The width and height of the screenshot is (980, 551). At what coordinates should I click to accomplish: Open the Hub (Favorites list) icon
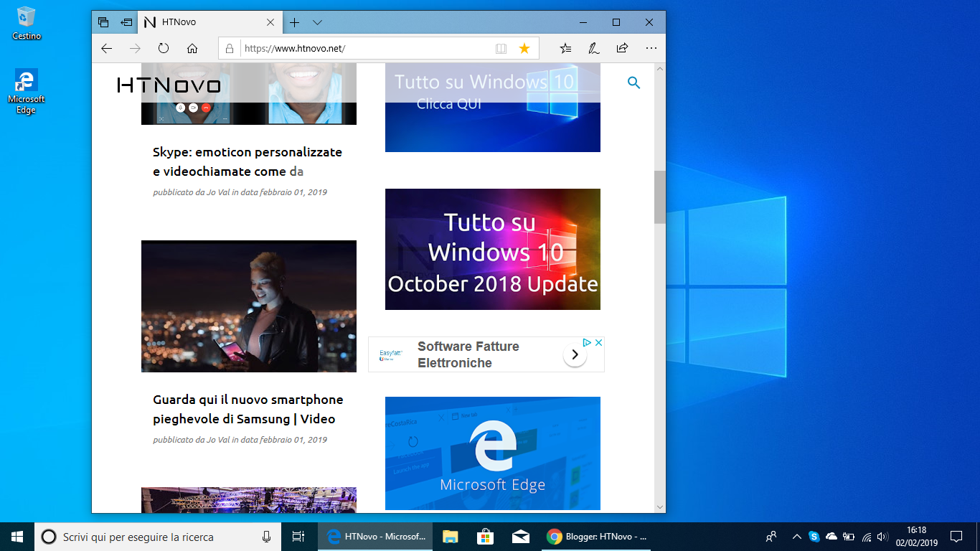point(565,48)
